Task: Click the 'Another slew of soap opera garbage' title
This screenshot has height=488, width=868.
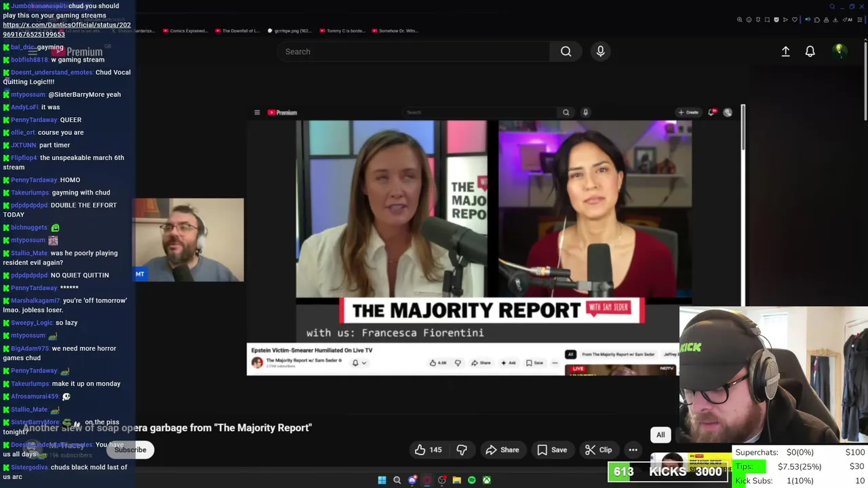Action: click(x=167, y=428)
